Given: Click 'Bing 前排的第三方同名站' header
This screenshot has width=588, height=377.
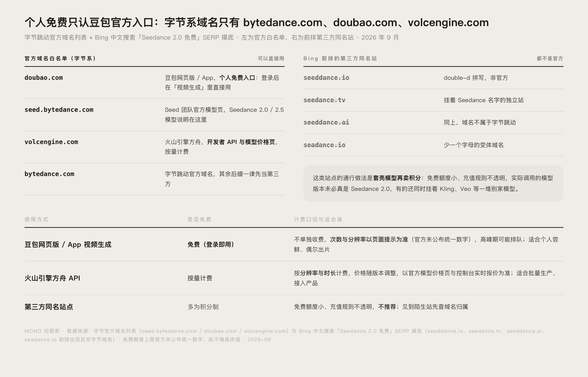Looking at the screenshot, I should (x=340, y=59).
